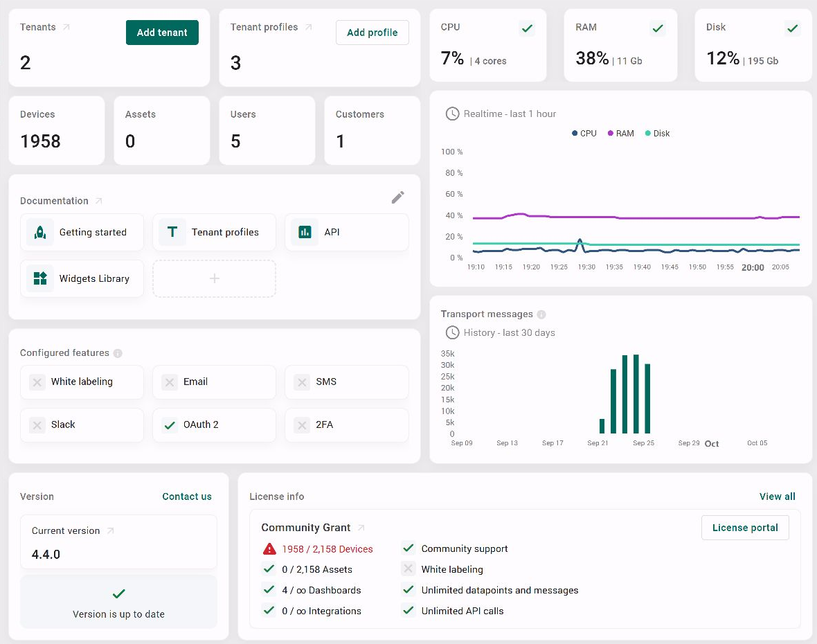Click the History last 30 days clock icon
Image resolution: width=817 pixels, height=644 pixels.
452,332
